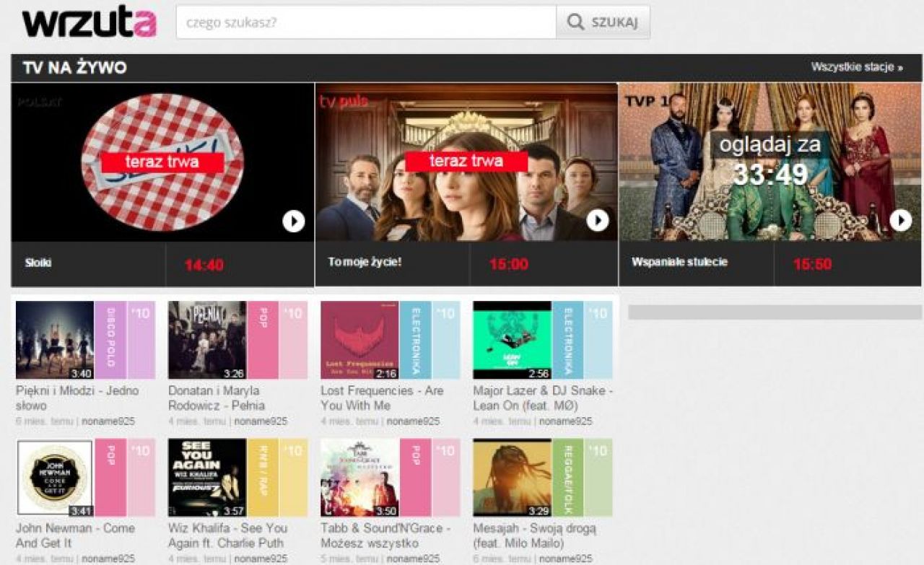Select the RNB / RAP genre tag
The width and height of the screenshot is (924, 565).
(x=263, y=477)
